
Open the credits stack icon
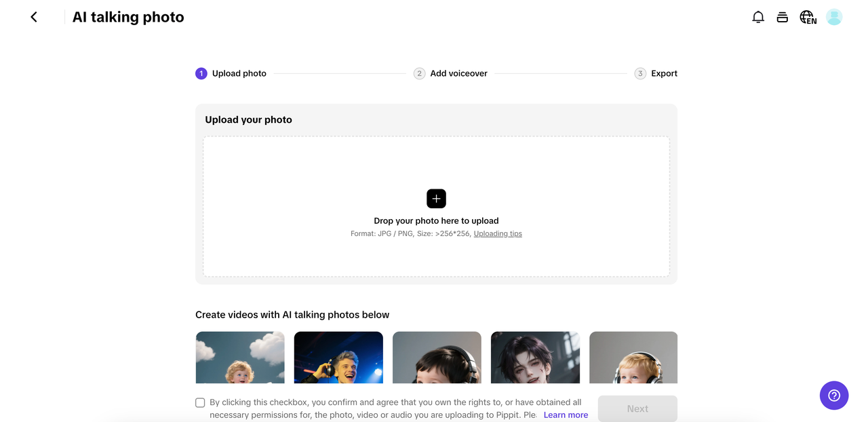(x=782, y=17)
